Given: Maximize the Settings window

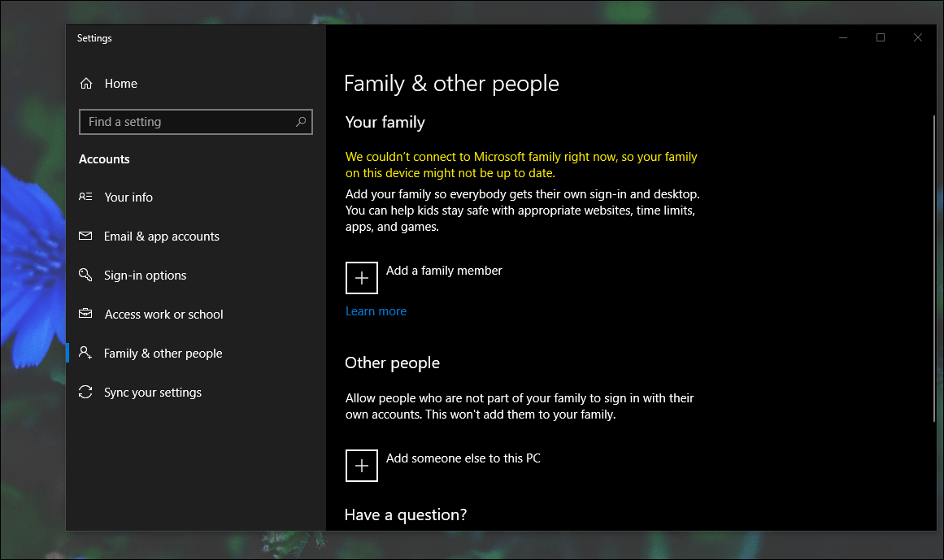Looking at the screenshot, I should tap(881, 37).
